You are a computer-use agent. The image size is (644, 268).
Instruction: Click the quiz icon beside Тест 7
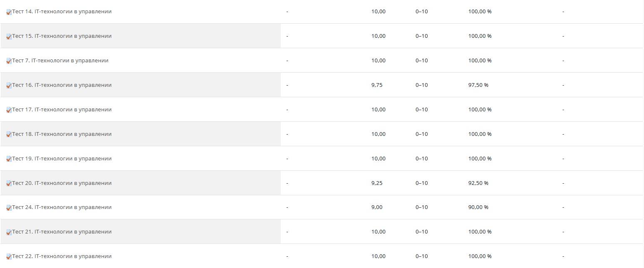point(9,61)
